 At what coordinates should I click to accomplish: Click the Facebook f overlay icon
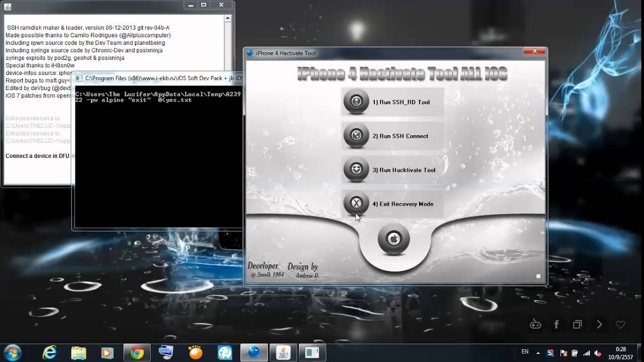(x=556, y=324)
